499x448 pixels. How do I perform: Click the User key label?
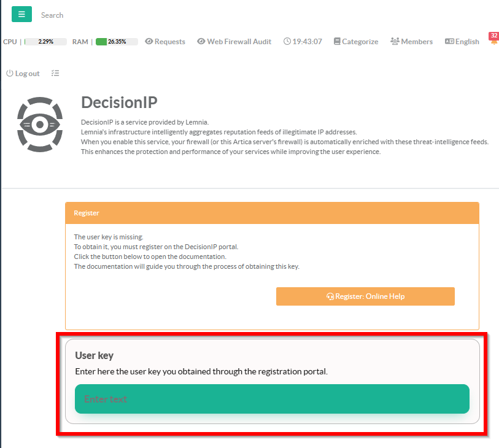tap(94, 355)
